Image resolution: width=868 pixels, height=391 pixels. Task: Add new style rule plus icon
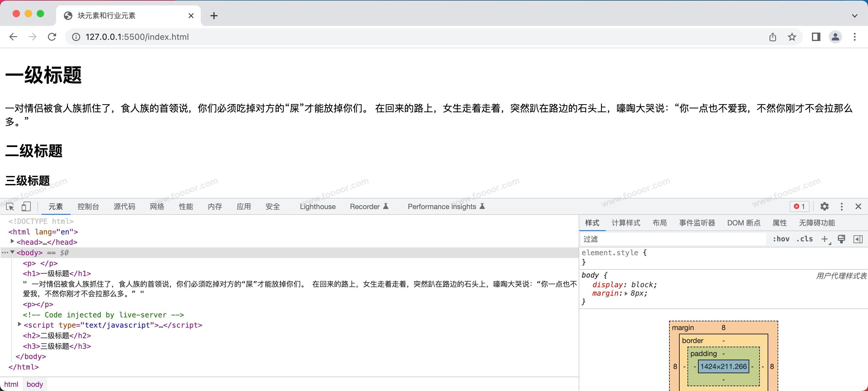click(x=824, y=239)
